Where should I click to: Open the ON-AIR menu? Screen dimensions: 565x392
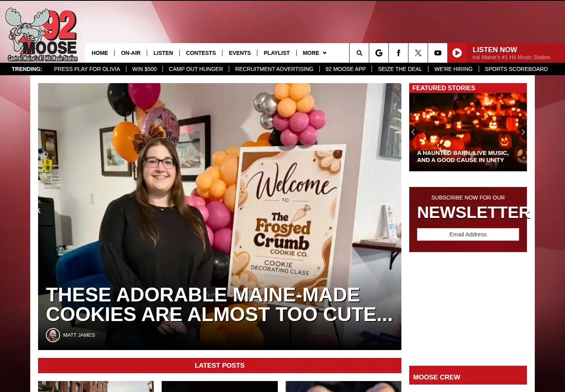click(x=131, y=53)
